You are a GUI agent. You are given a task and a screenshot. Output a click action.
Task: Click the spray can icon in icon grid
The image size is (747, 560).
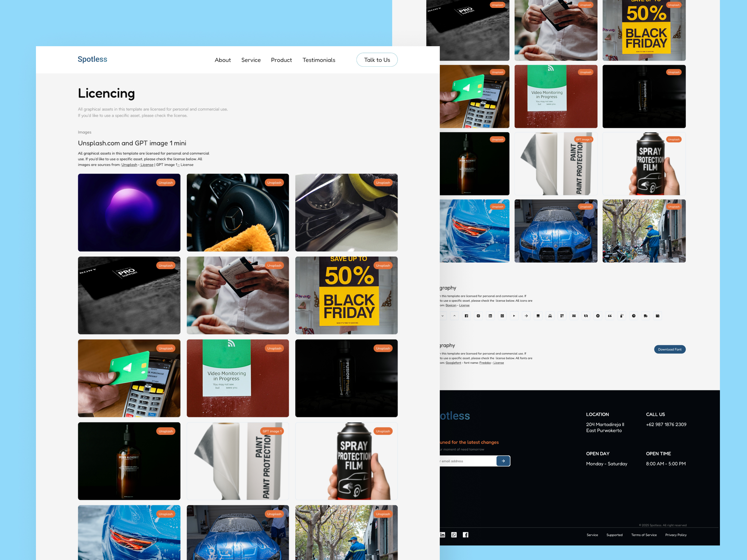click(x=622, y=316)
